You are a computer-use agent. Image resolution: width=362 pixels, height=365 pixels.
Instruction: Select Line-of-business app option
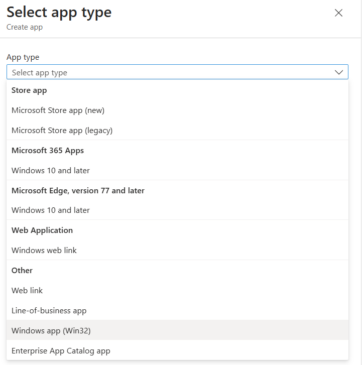pos(177,311)
